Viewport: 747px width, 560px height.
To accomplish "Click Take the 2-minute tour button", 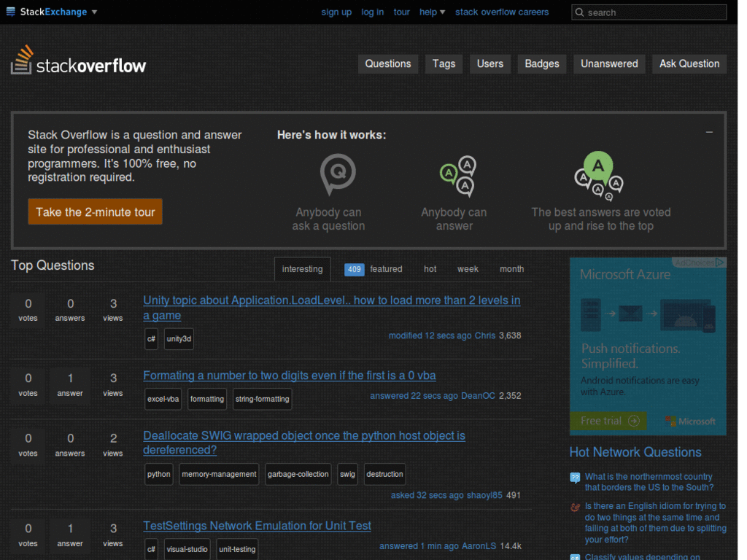I will (x=95, y=212).
